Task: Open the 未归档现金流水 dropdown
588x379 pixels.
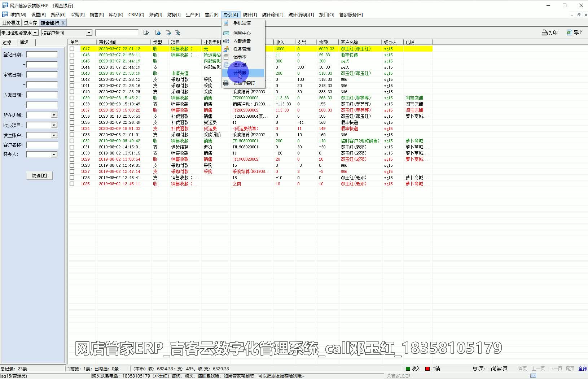Action: (x=35, y=33)
